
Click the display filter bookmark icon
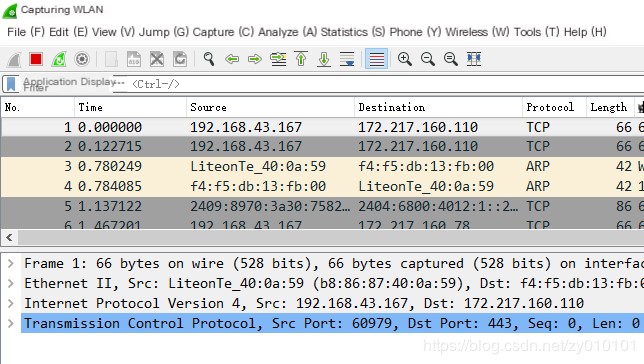pos(11,84)
